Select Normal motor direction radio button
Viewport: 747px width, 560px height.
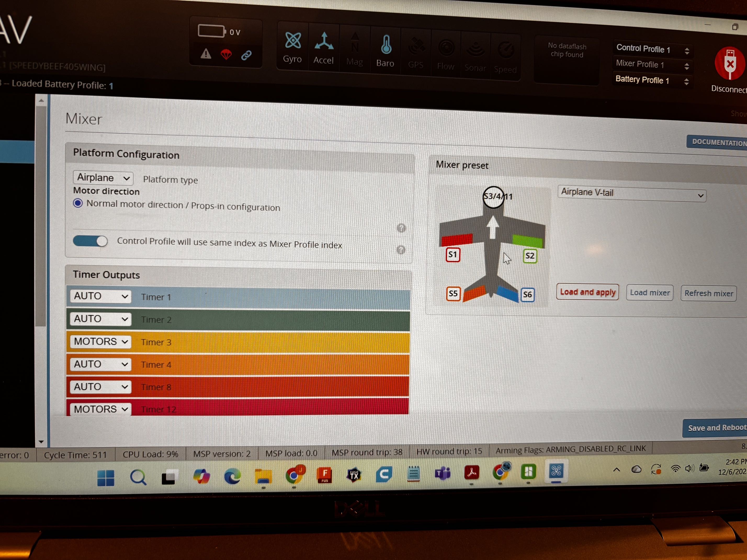click(x=78, y=203)
